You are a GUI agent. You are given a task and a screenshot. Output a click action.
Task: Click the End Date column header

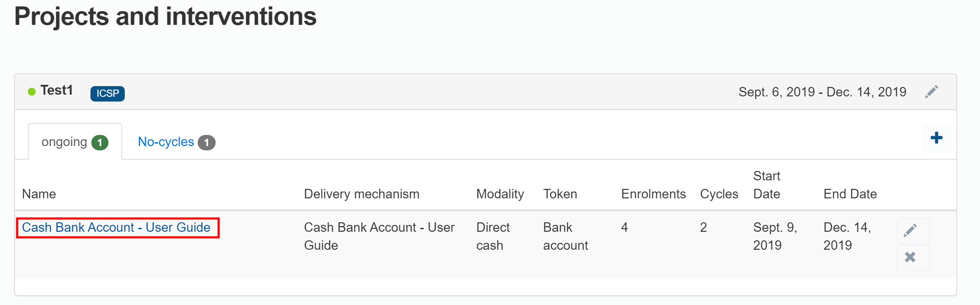tap(850, 194)
